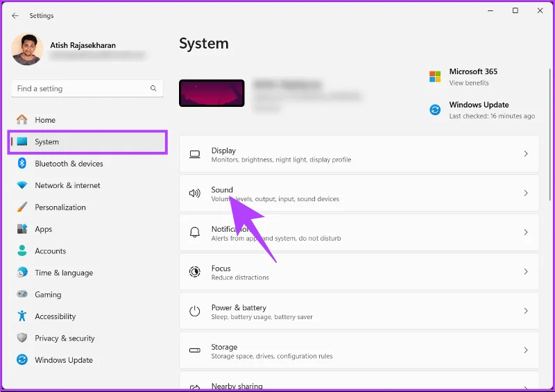The height and width of the screenshot is (392, 555).
Task: Open Display monitors brightness description
Action: [281, 160]
